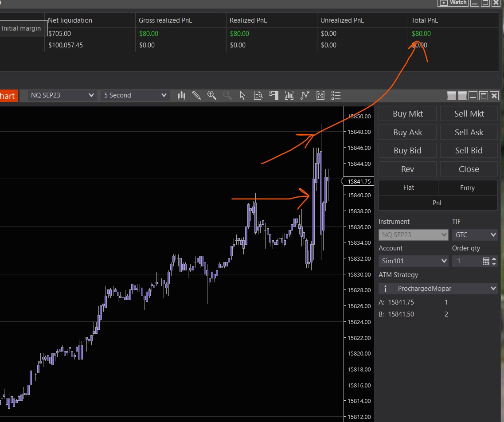Screen dimensions: 504x422
Task: Click the zoom in magnifier icon
Action: (x=212, y=95)
